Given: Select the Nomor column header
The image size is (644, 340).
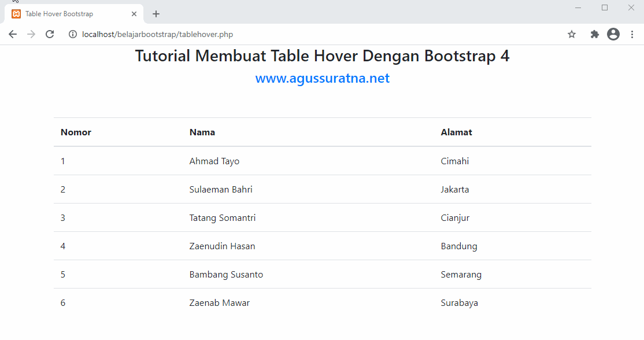Looking at the screenshot, I should pos(76,132).
